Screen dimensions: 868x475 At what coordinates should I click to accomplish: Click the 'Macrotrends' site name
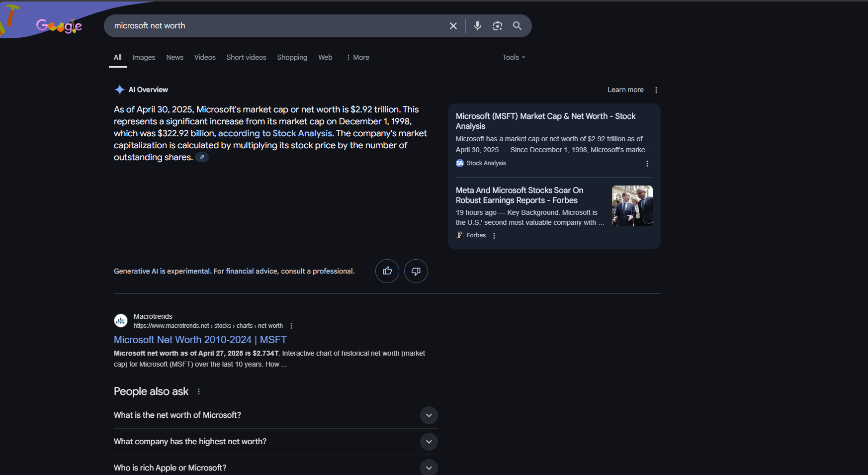153,316
